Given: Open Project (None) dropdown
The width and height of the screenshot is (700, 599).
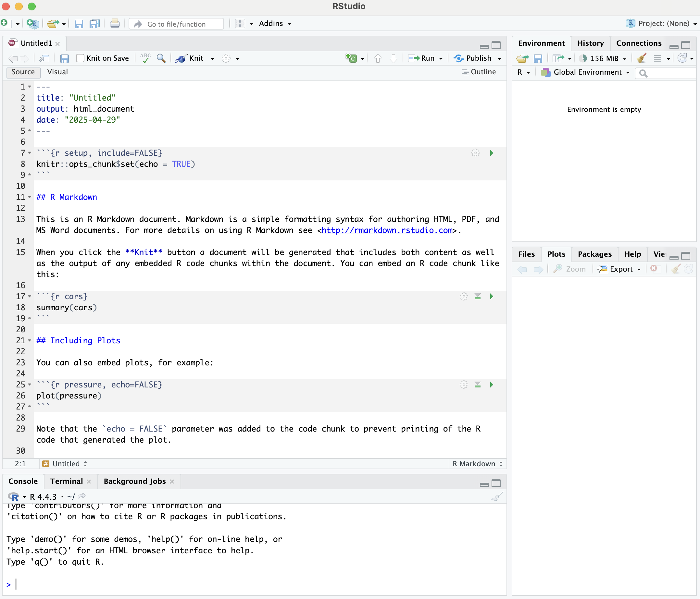Looking at the screenshot, I should click(661, 24).
